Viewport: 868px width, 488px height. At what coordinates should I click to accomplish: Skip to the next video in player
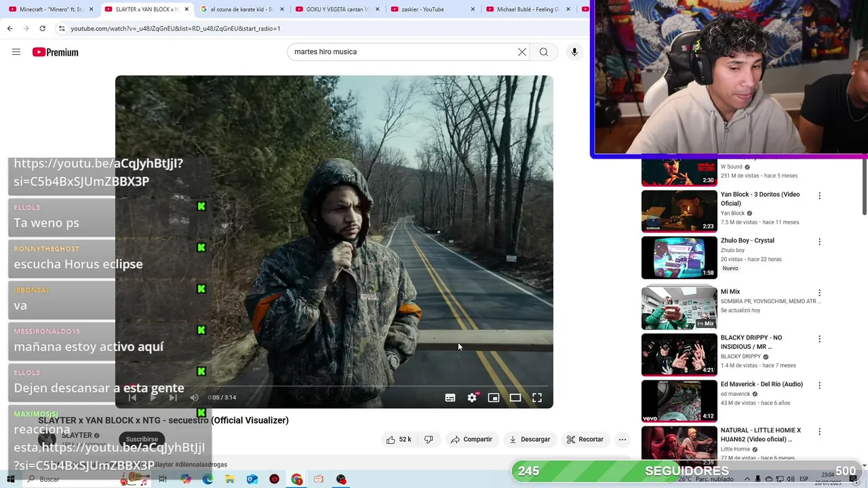173,398
